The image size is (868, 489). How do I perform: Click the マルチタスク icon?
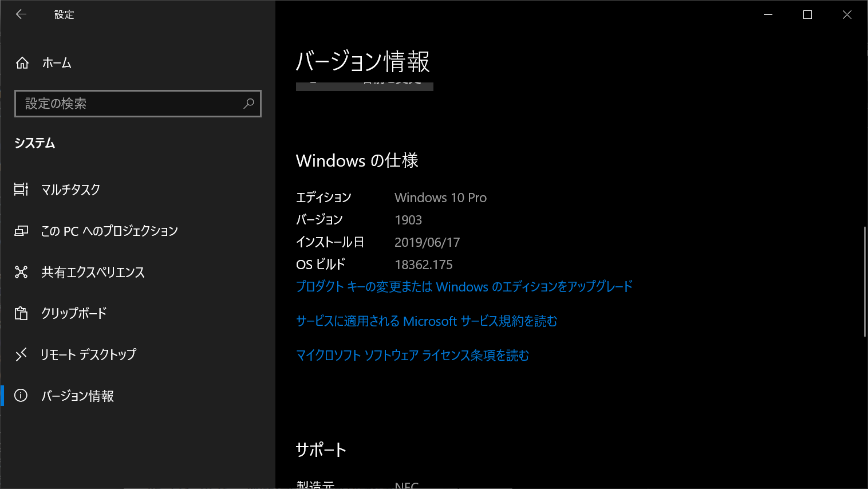(x=21, y=190)
